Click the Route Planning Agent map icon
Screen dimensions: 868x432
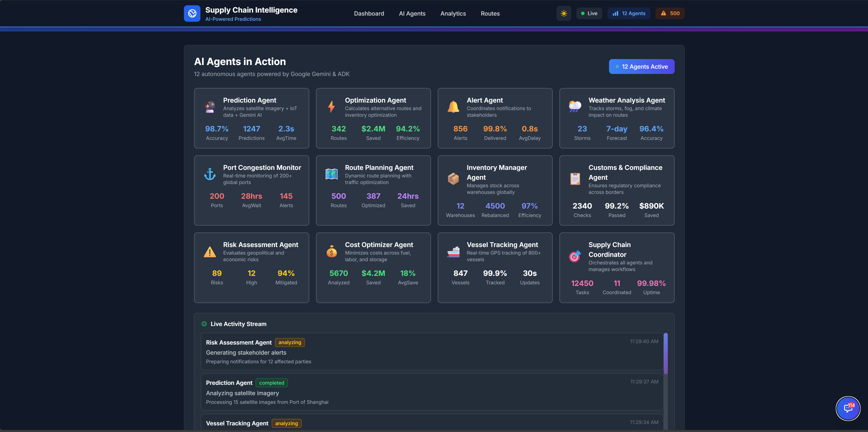tap(332, 174)
